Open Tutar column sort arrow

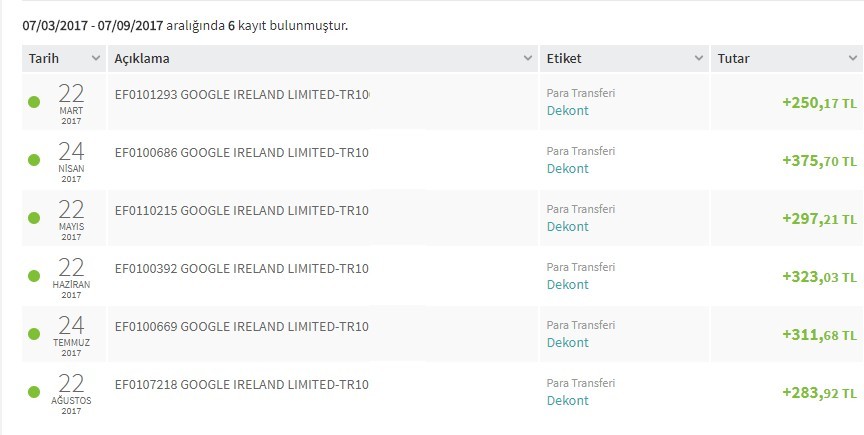(853, 58)
